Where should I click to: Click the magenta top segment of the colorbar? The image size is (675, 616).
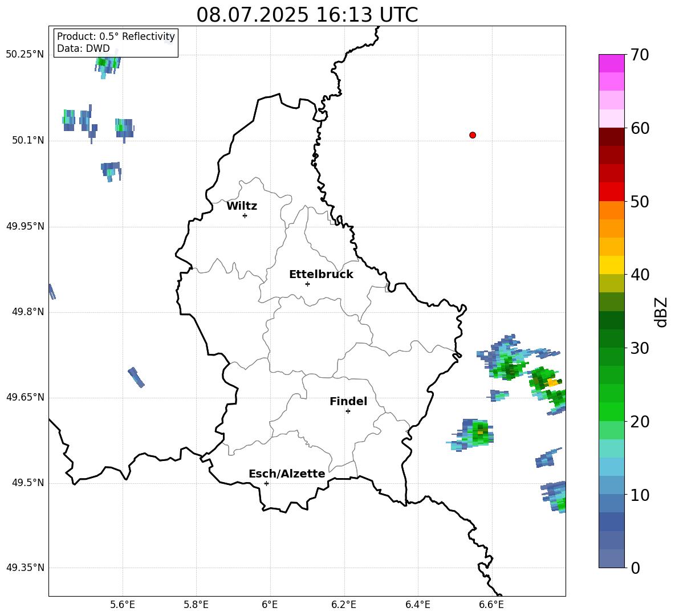(611, 64)
